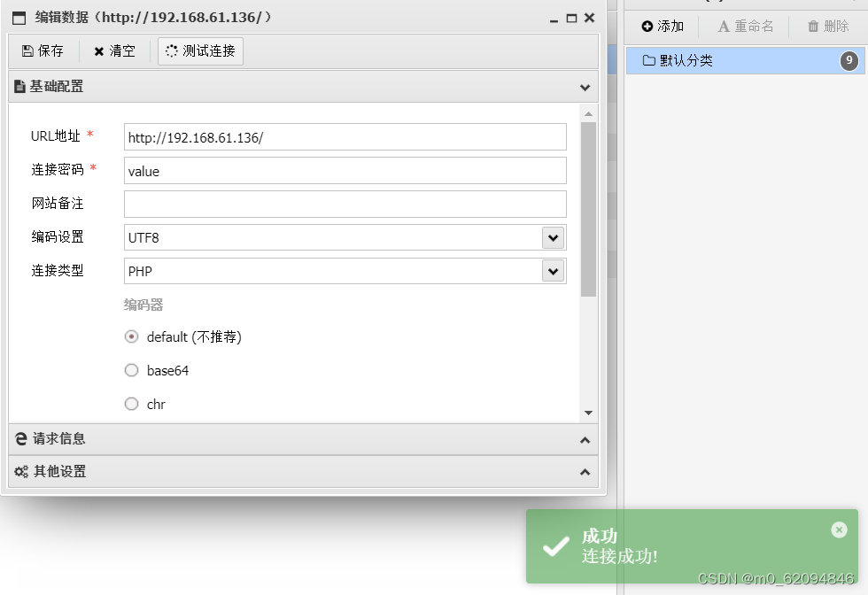Click the chevron on 基础配置 header
The height and width of the screenshot is (595, 868).
[585, 88]
